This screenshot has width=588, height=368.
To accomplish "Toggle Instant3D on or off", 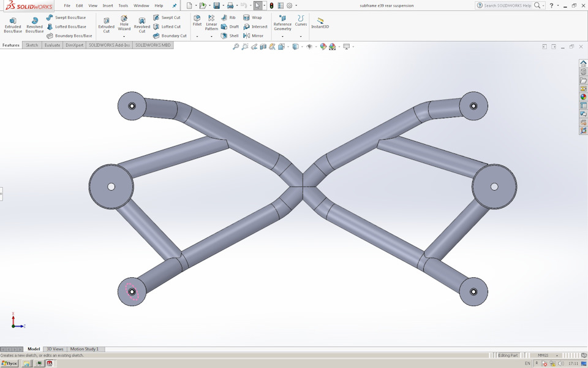I will [320, 25].
